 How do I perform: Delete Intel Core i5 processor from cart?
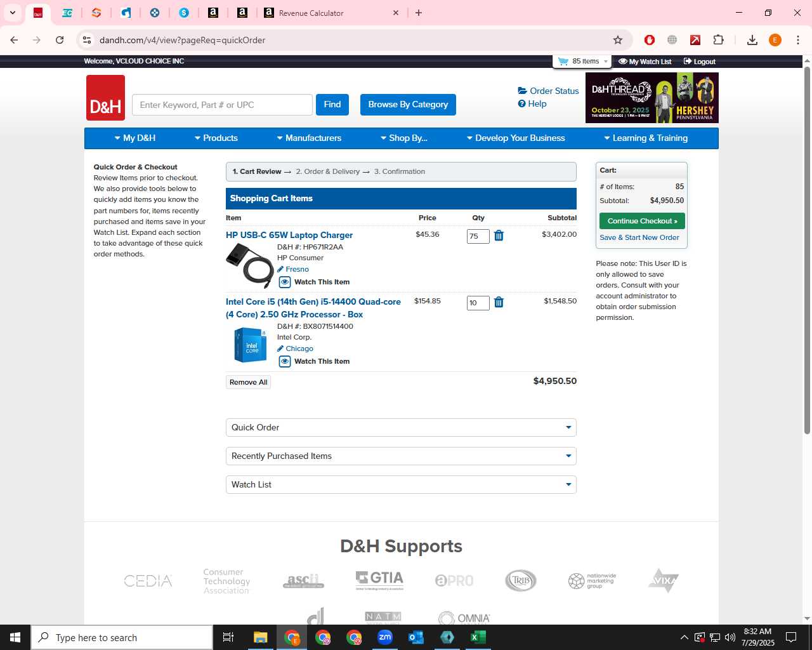click(x=499, y=302)
